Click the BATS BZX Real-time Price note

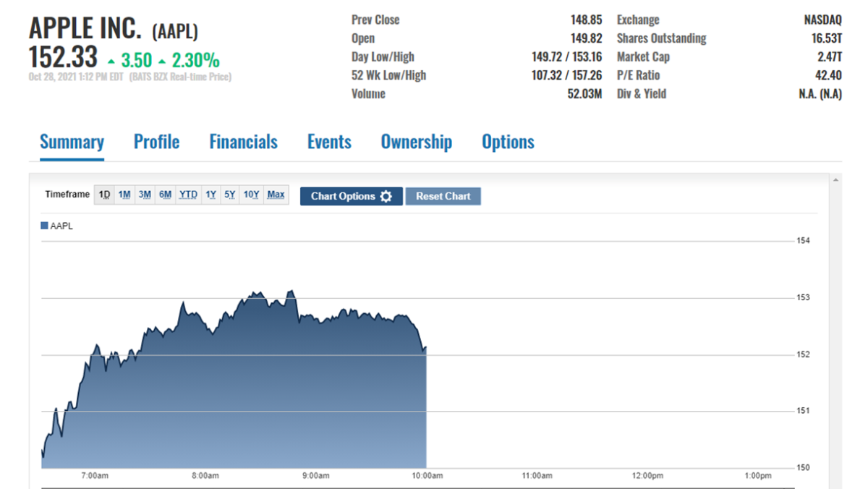click(180, 77)
